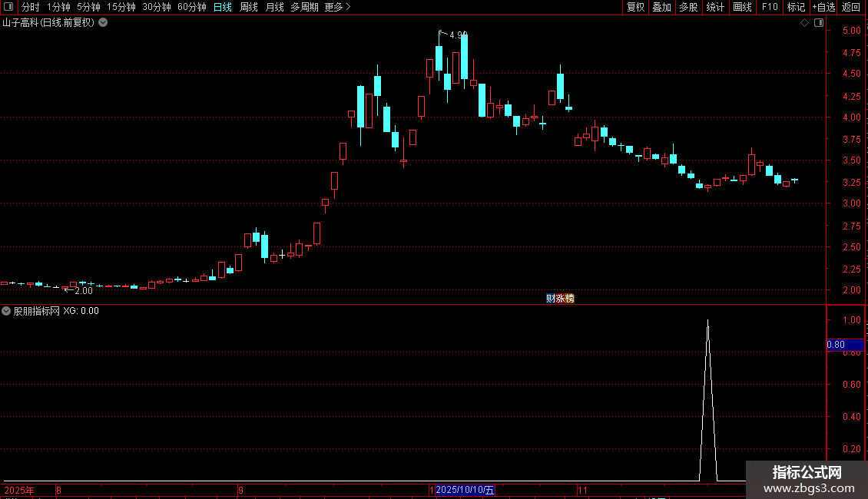Click the 2025年 label on time axis
The height and width of the screenshot is (499, 868).
click(x=19, y=490)
